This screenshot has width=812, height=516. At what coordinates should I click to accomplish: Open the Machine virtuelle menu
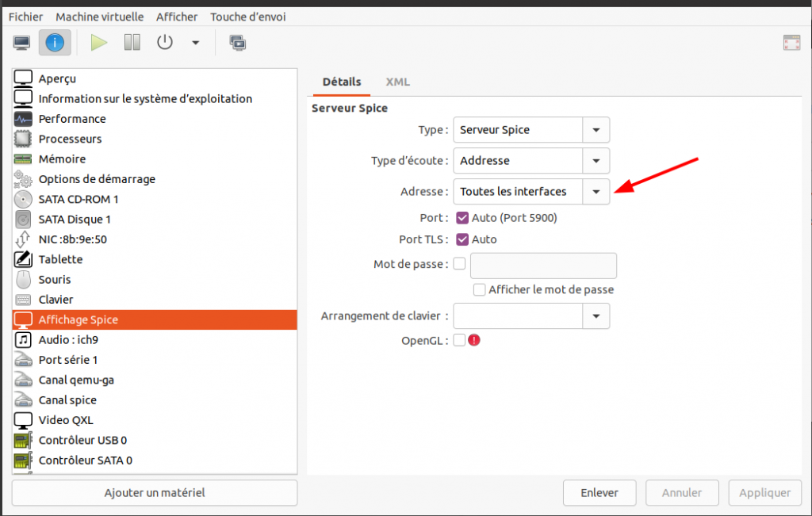(99, 17)
